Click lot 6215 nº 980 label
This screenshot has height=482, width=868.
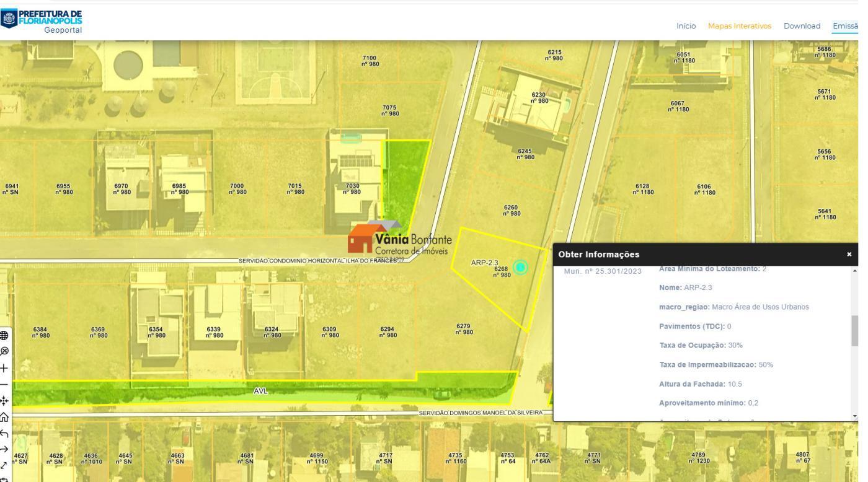pos(554,55)
